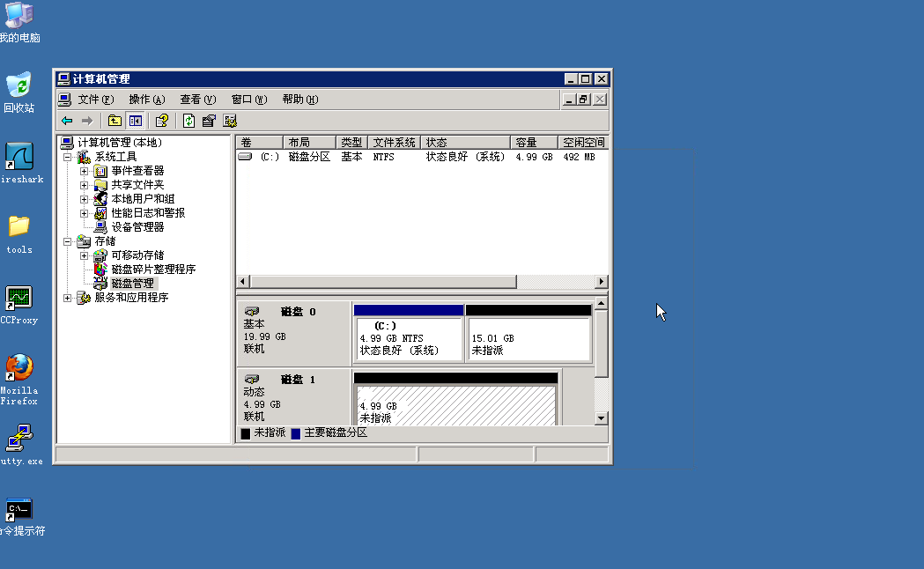Image resolution: width=924 pixels, height=569 pixels.
Task: Sort by the 状态 column header
Action: pyautogui.click(x=466, y=143)
